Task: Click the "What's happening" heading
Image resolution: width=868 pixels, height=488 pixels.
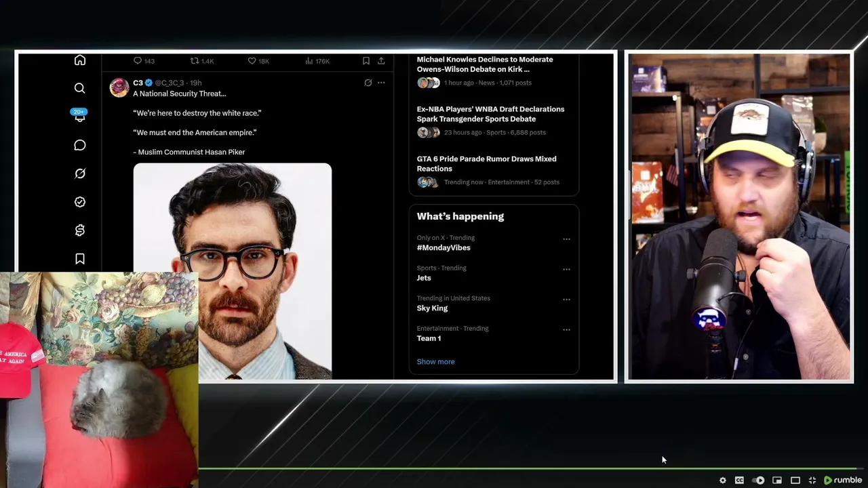Action: tap(460, 216)
